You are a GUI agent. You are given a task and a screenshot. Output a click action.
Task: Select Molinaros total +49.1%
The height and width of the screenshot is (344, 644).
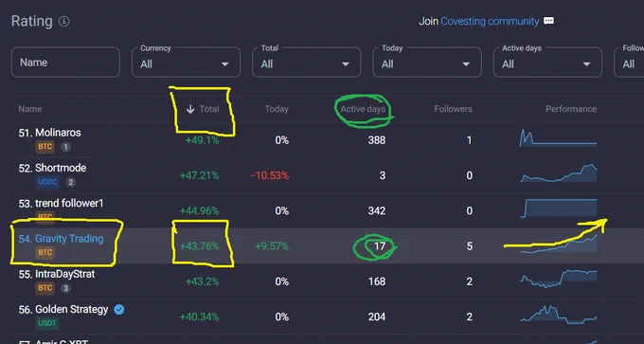click(202, 140)
